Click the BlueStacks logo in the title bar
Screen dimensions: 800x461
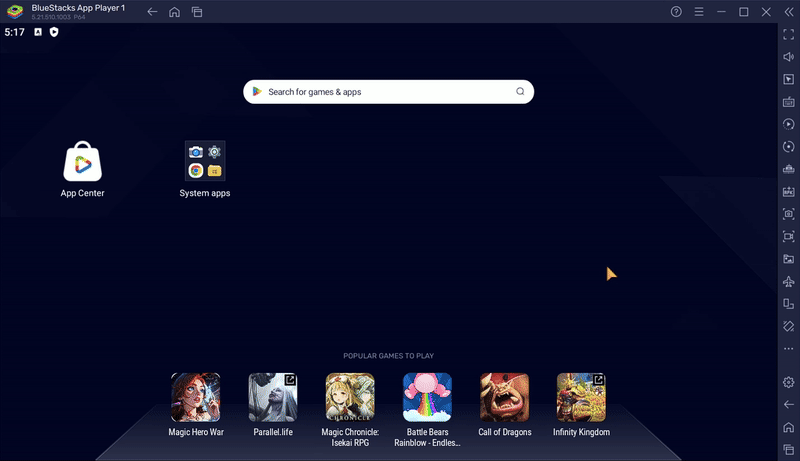15,11
